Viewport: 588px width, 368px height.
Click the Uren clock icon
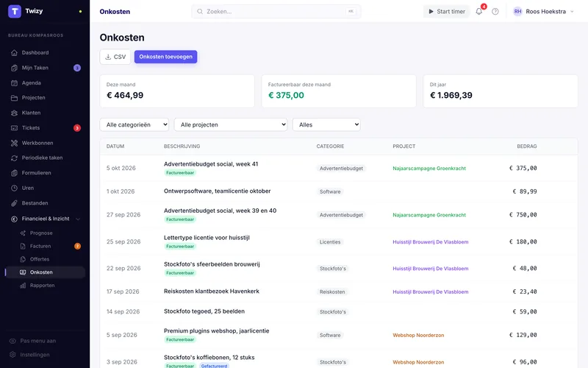(x=14, y=188)
